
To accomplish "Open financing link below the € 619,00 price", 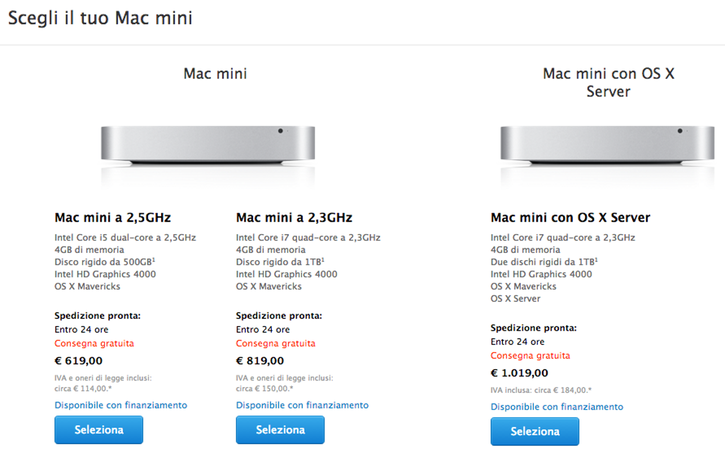I will pyautogui.click(x=121, y=405).
